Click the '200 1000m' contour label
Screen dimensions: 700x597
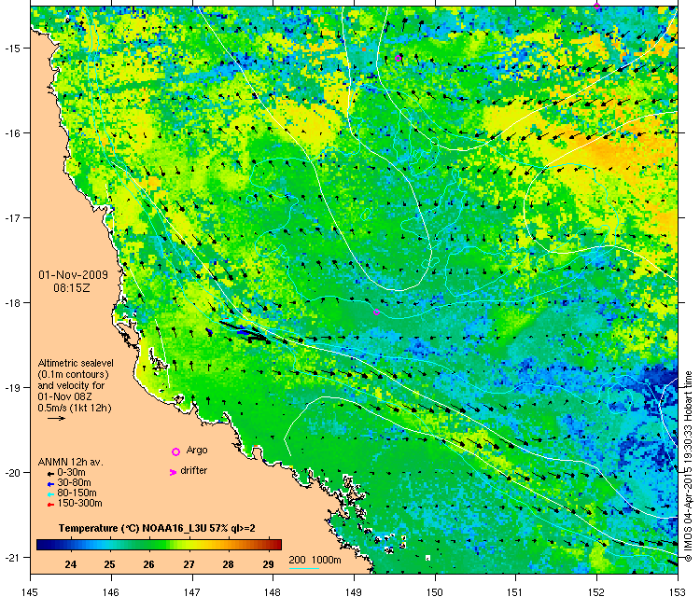pos(315,561)
